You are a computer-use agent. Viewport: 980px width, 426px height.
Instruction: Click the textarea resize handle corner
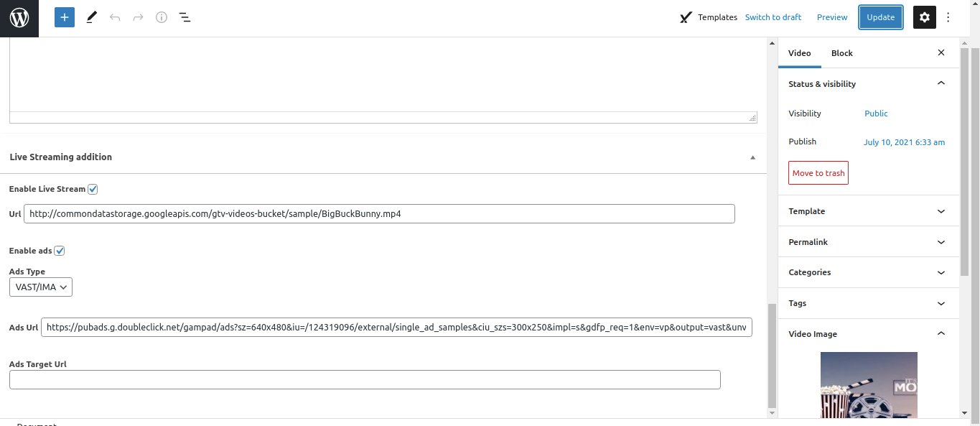pyautogui.click(x=752, y=117)
